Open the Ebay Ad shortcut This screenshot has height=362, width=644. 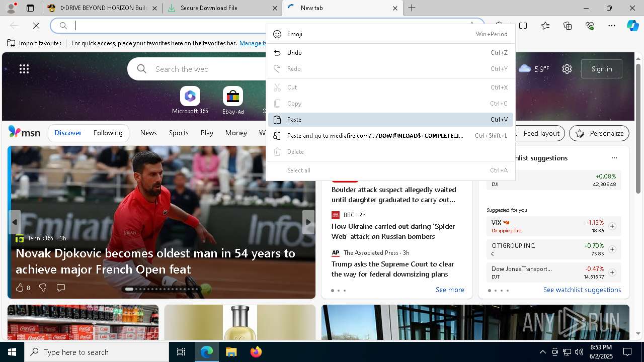click(x=233, y=101)
